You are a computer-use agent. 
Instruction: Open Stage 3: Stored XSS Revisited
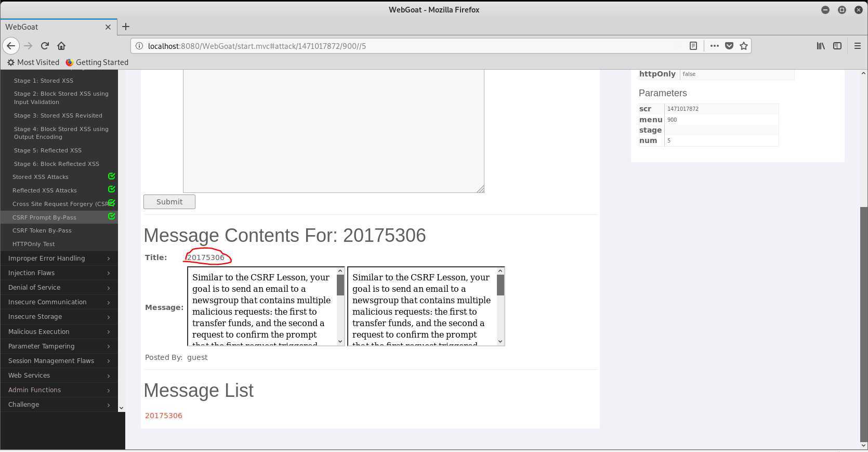click(x=58, y=115)
